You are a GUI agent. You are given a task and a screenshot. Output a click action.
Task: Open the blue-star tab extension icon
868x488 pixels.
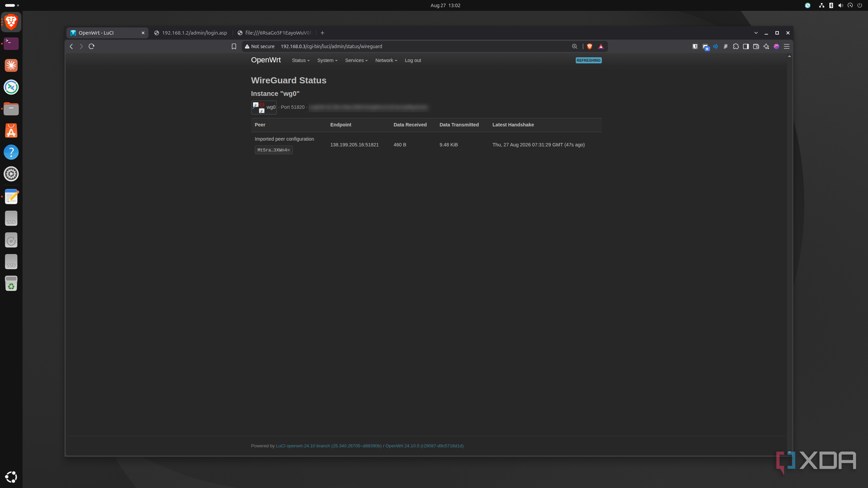[x=706, y=47]
